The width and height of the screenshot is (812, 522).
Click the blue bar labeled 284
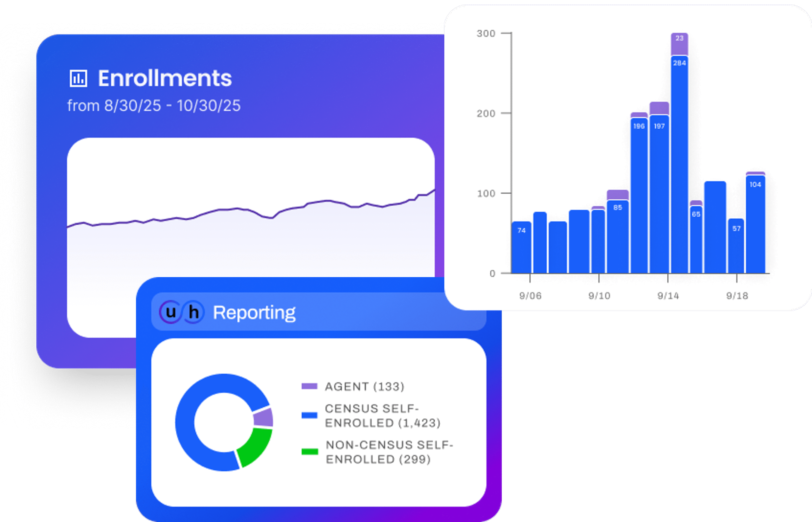coord(679,164)
